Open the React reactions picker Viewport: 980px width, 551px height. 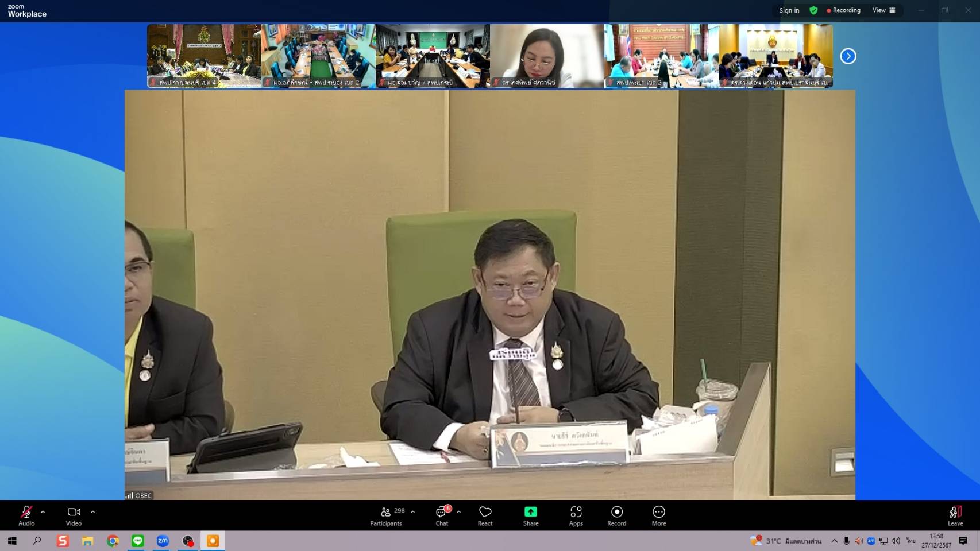485,515
